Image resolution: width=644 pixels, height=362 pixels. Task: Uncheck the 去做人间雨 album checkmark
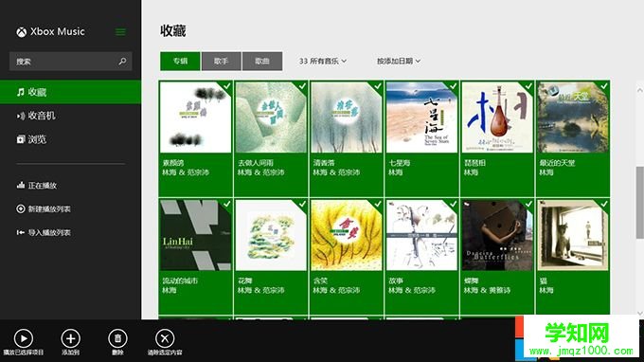click(x=302, y=86)
